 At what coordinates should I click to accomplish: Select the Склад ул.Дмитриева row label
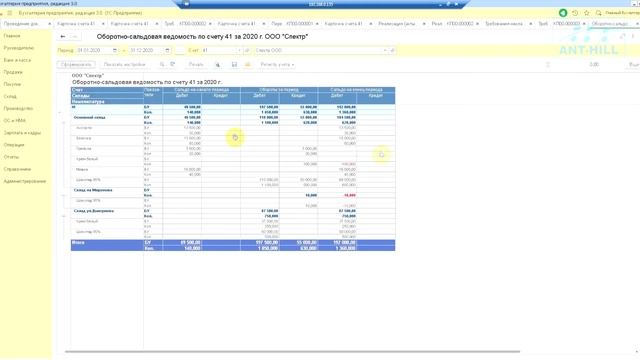[94, 211]
